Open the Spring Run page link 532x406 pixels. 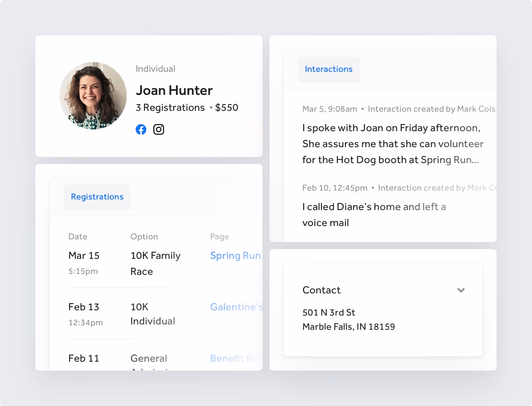point(235,256)
